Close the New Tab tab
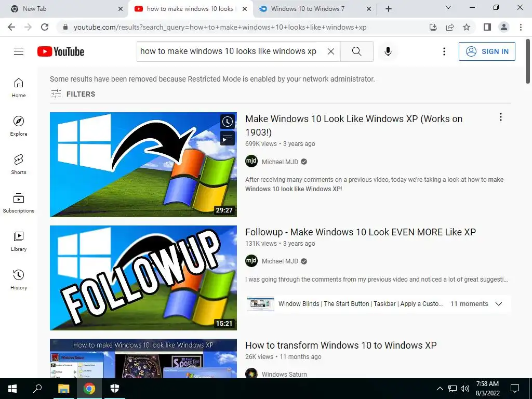Image resolution: width=532 pixels, height=399 pixels. click(121, 9)
